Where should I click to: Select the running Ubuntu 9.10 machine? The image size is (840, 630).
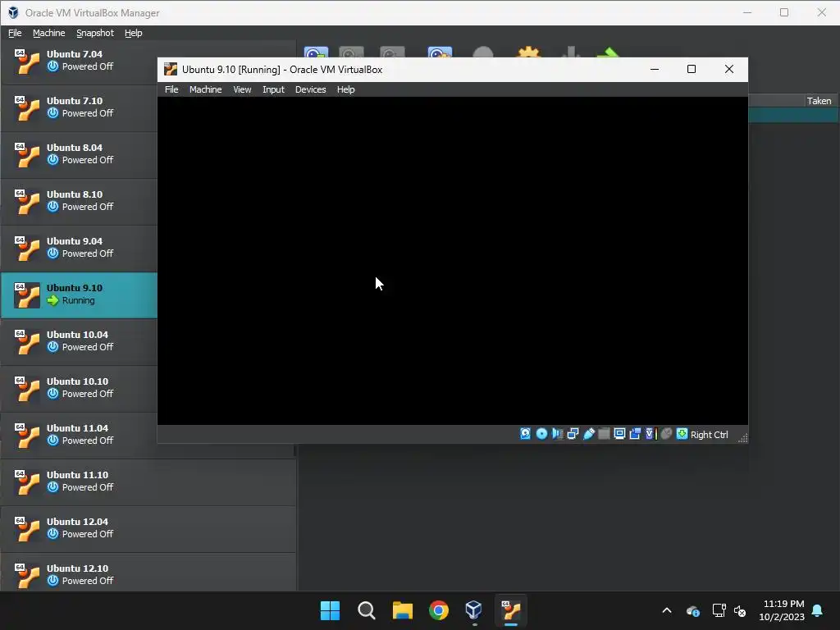(x=79, y=295)
